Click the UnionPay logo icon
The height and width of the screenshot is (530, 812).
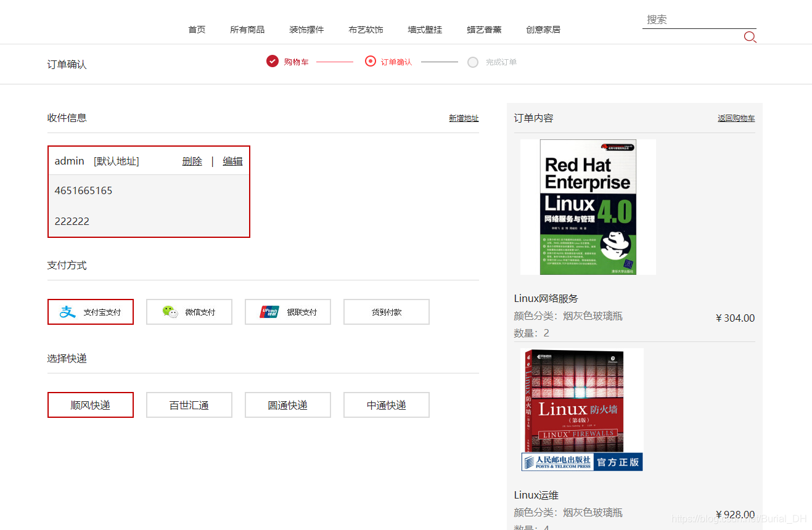coord(269,312)
